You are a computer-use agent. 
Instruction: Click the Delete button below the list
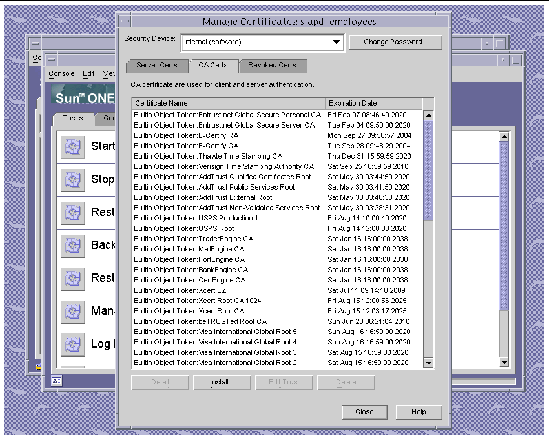tap(346, 382)
